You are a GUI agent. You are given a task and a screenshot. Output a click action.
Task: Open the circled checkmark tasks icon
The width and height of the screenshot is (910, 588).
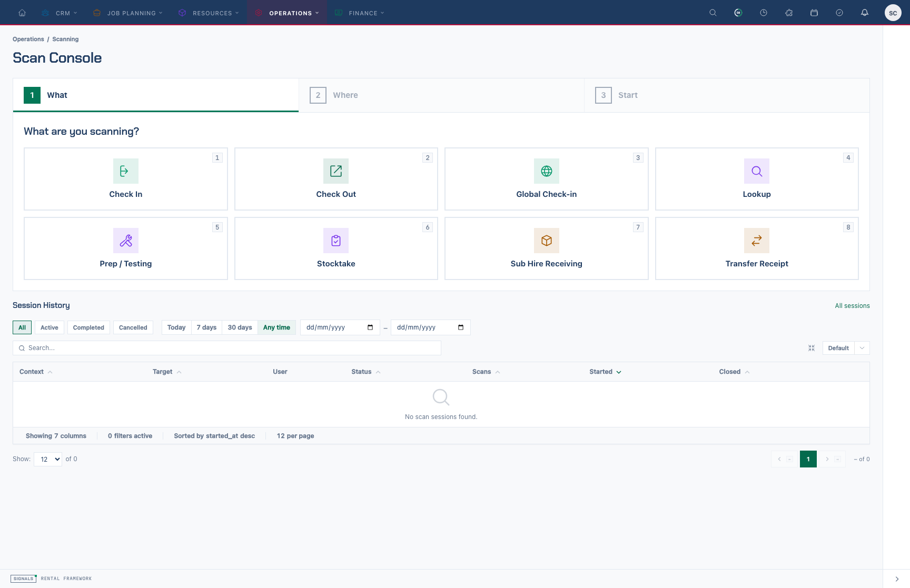839,13
